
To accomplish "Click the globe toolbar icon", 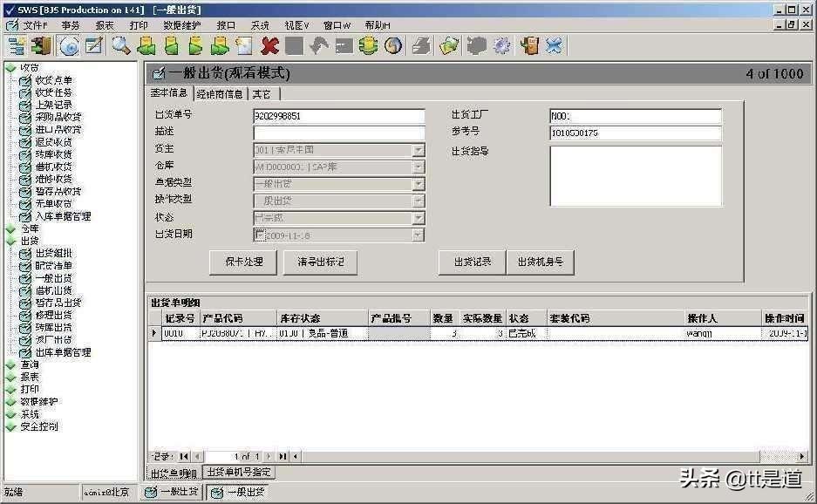I will point(393,46).
